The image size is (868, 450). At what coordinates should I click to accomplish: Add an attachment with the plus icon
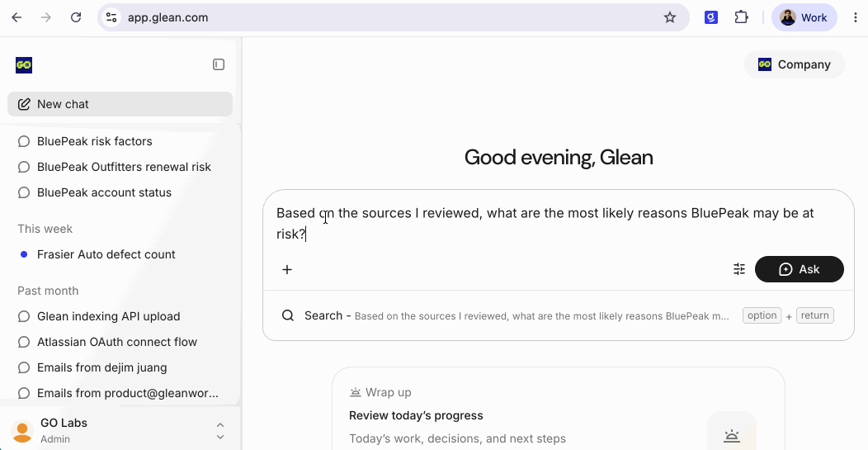pos(287,269)
